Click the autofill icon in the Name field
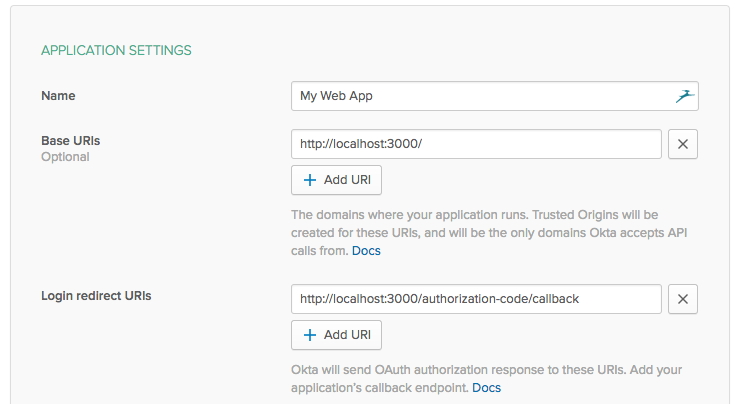Screen dimensions: 747x404 684,96
